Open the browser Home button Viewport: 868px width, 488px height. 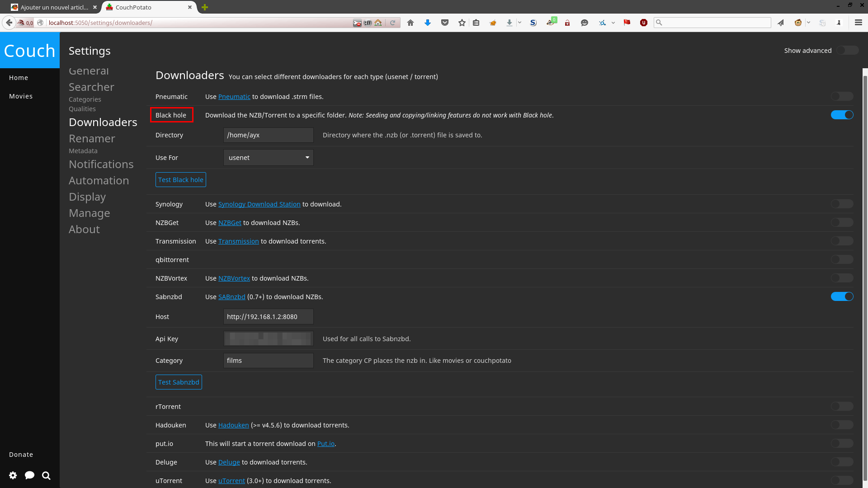[410, 23]
